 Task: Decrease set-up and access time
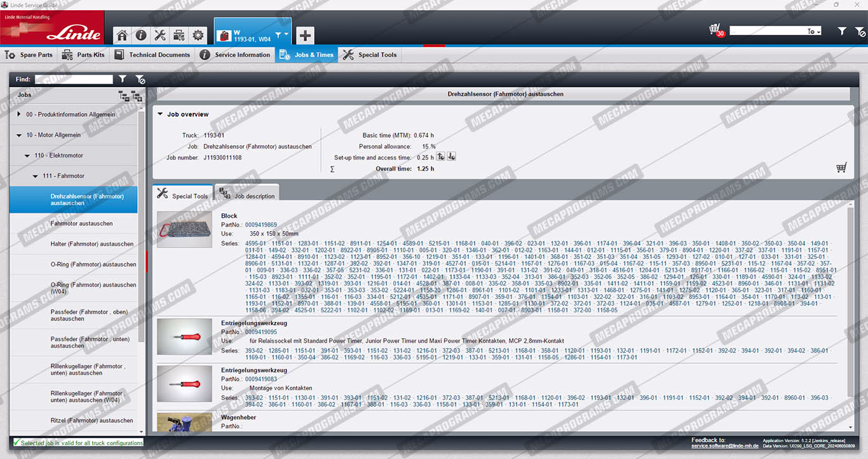451,157
